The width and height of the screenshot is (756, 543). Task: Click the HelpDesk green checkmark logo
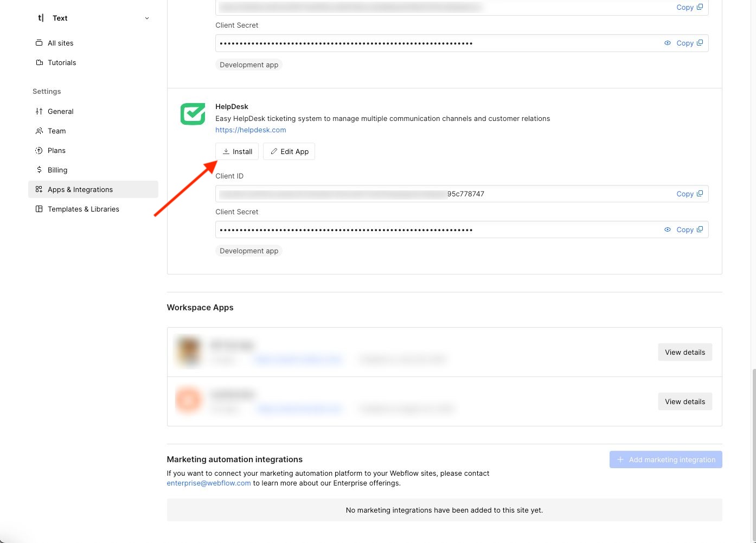(x=193, y=114)
